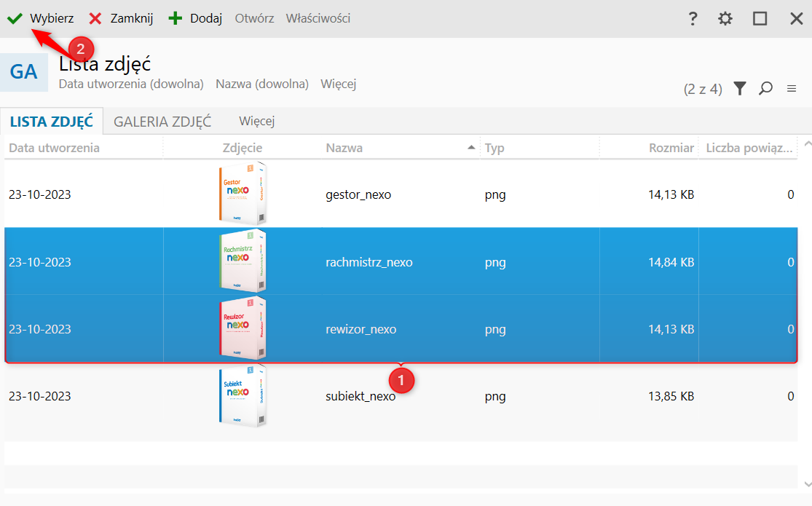
Task: Click the 13,85 KB size cell
Action: click(x=671, y=397)
